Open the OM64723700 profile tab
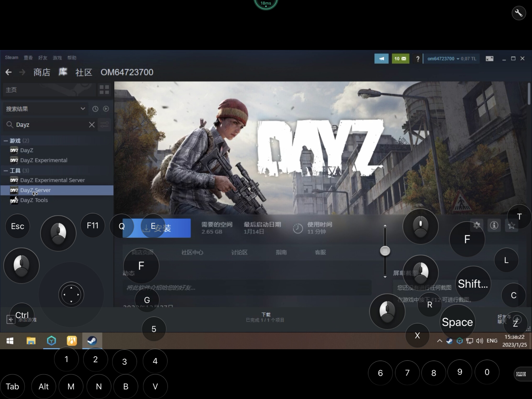 (x=127, y=72)
